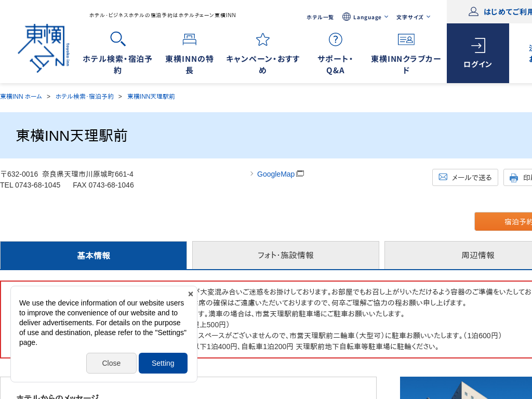Click Close in cookie notice
Viewport: 532px width, 399px height.
click(111, 363)
